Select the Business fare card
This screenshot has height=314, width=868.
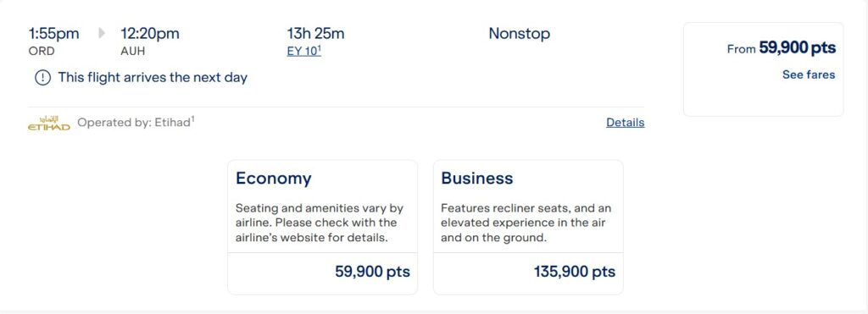click(528, 227)
